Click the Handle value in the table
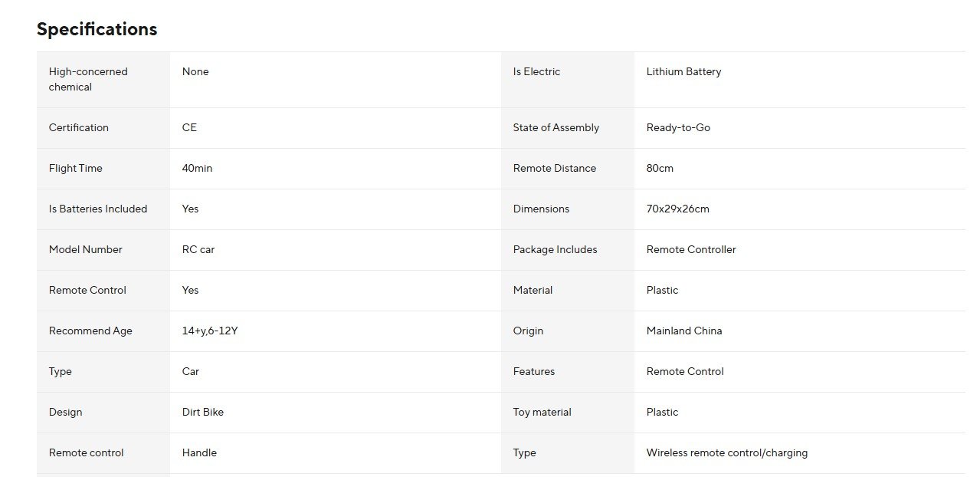980x477 pixels. pyautogui.click(x=199, y=452)
